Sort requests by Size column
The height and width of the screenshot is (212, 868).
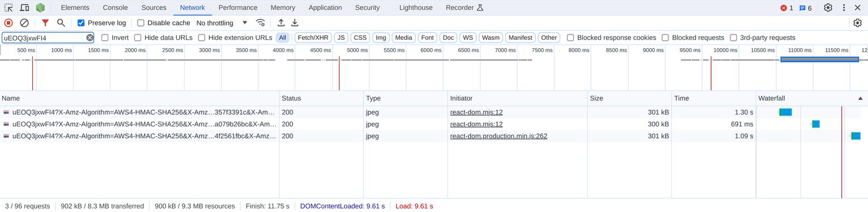[629, 99]
